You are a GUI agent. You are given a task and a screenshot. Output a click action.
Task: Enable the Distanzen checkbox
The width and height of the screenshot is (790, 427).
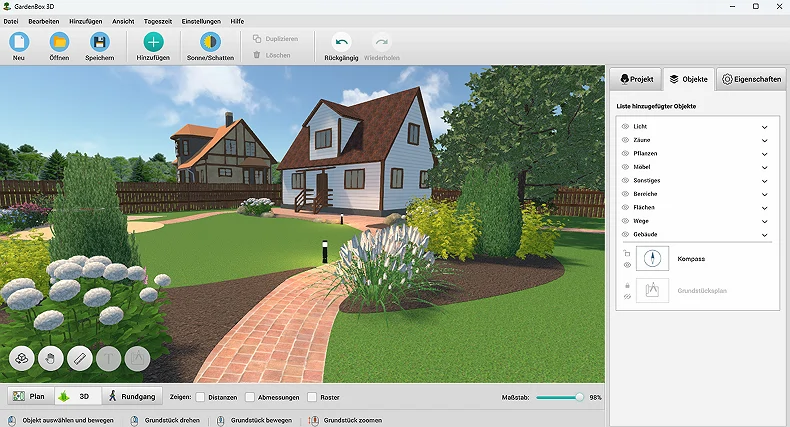click(x=201, y=397)
